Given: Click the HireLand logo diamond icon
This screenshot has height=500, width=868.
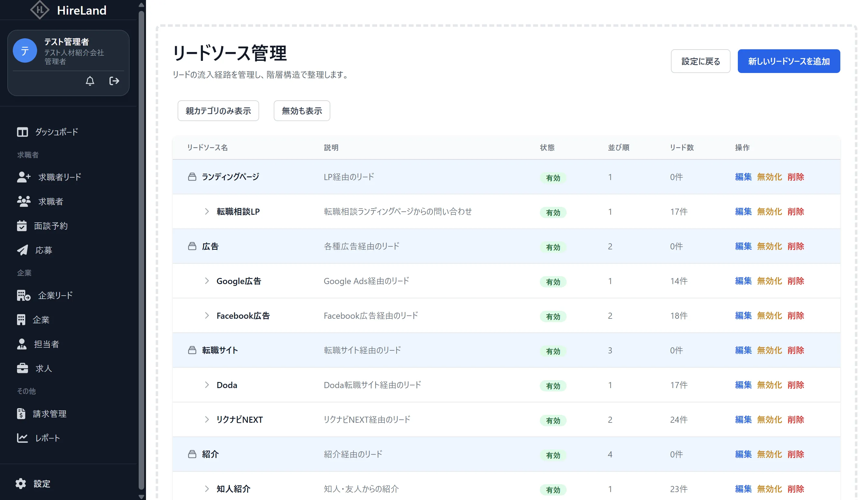Looking at the screenshot, I should (40, 10).
